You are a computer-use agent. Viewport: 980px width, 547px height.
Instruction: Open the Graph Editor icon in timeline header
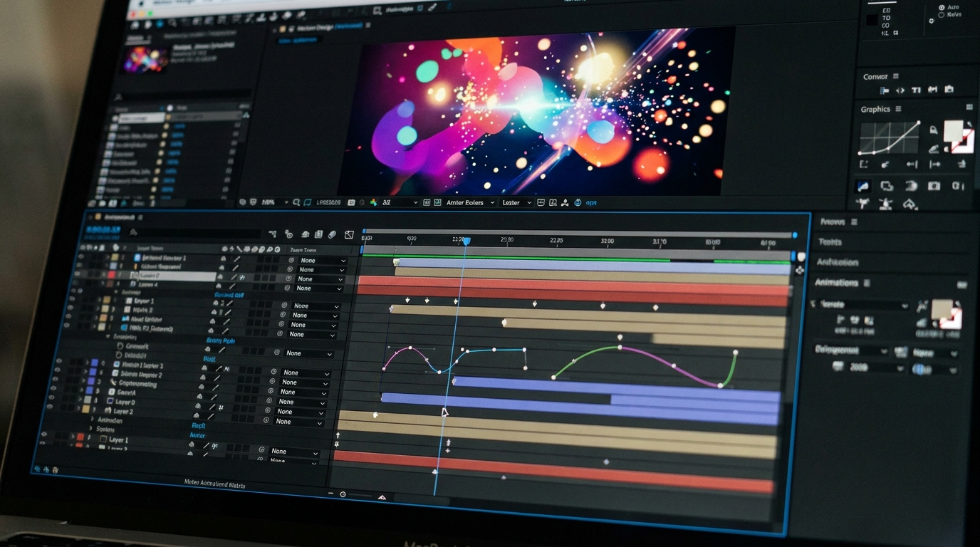(349, 235)
